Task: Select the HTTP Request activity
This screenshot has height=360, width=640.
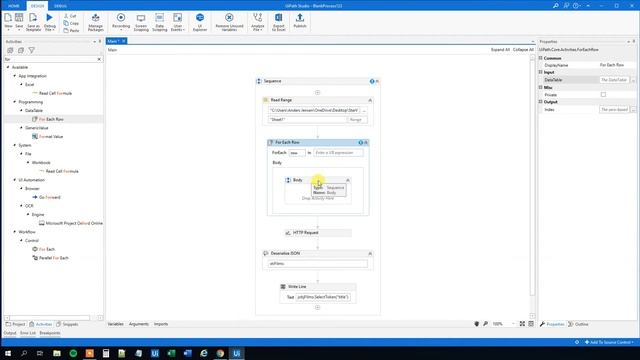Action: coord(318,233)
